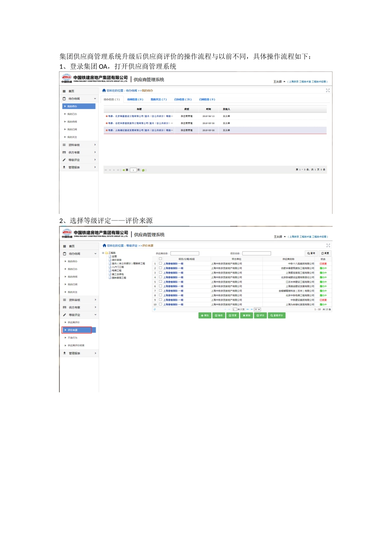Click 上海香榭国际·一期 link in row 1
Screen dimensions: 392x555
[x=173, y=263]
